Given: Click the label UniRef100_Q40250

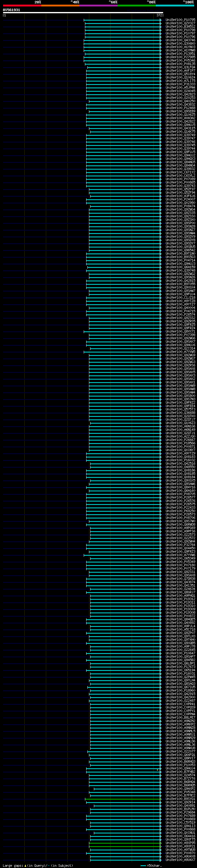Looking at the screenshot, I should pos(180,101).
